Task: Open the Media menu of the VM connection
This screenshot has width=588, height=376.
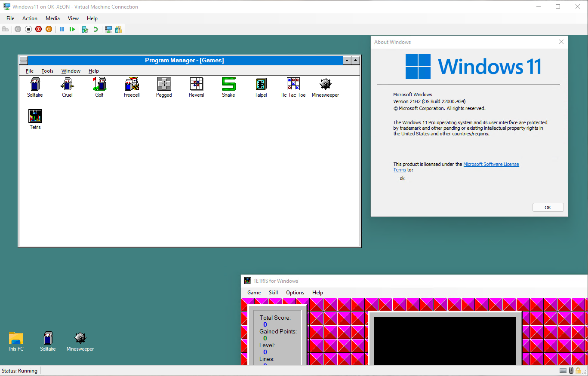Action: (x=52, y=18)
